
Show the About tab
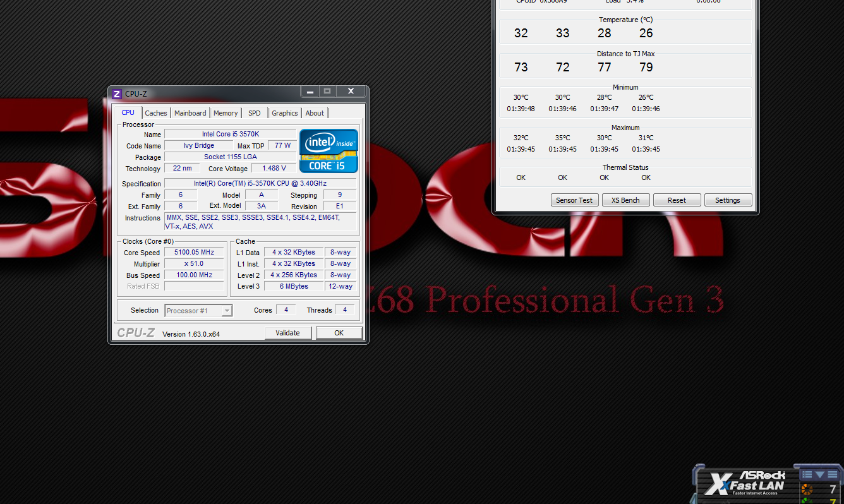coord(315,113)
